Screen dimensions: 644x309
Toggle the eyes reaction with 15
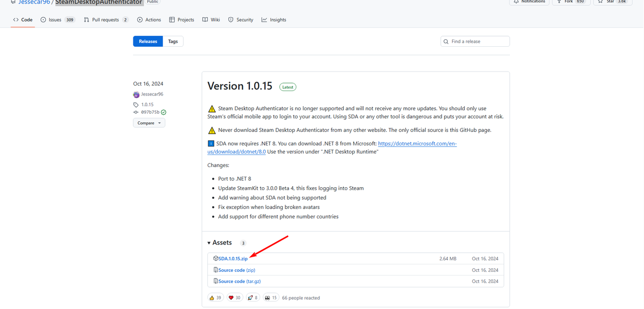tap(271, 298)
